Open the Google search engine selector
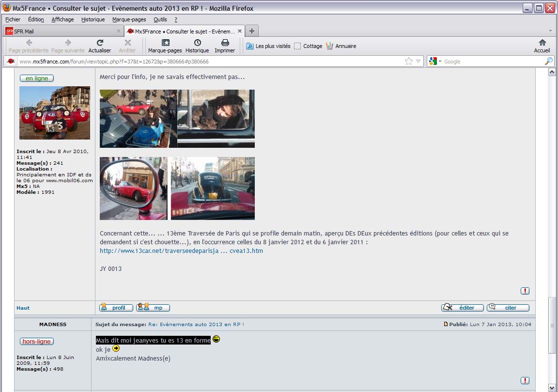 click(x=435, y=61)
